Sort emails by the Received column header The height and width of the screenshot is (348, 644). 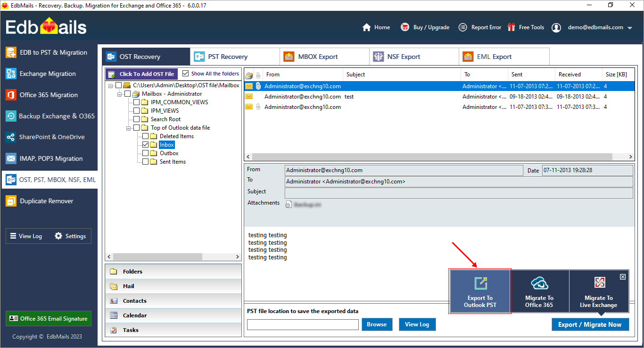coord(579,75)
